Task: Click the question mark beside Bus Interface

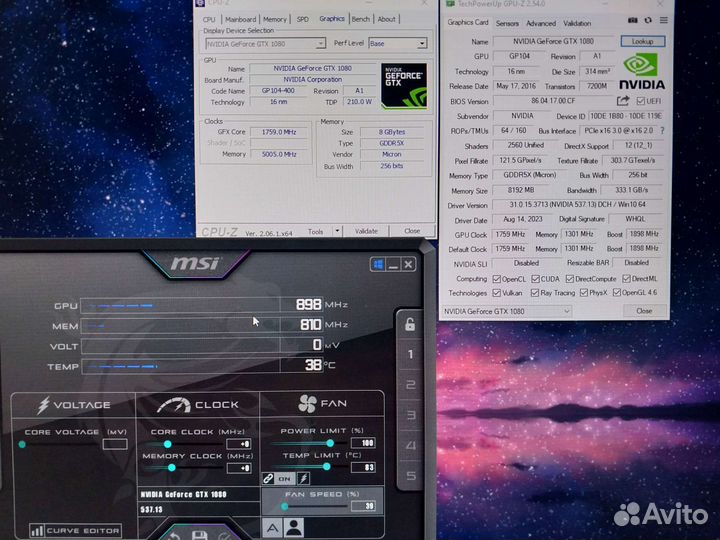Action: pos(662,131)
